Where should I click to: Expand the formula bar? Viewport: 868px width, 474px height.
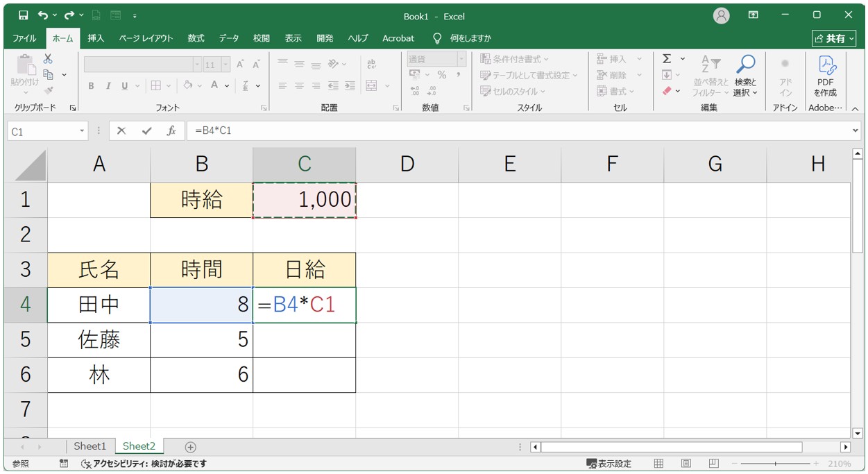[x=855, y=130]
